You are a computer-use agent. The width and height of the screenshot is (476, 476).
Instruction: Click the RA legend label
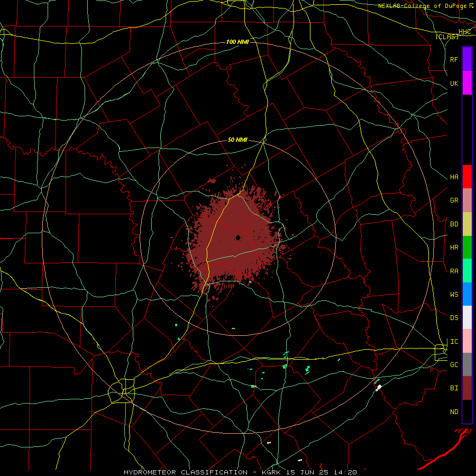click(454, 271)
